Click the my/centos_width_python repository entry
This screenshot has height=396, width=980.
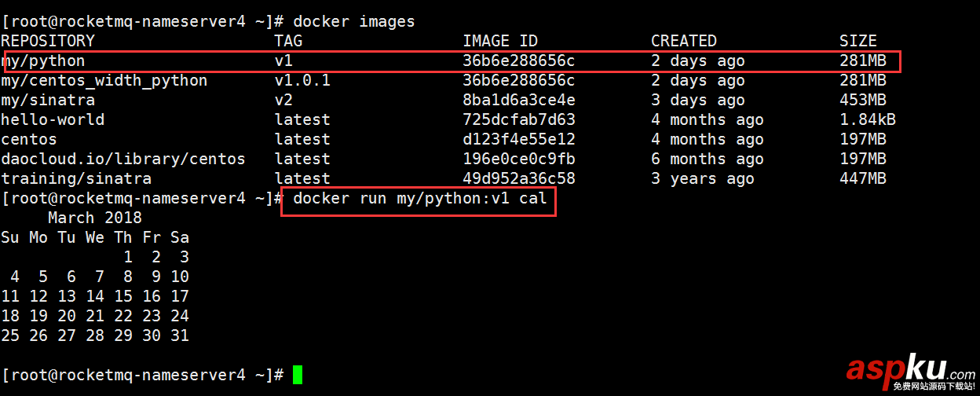click(104, 80)
